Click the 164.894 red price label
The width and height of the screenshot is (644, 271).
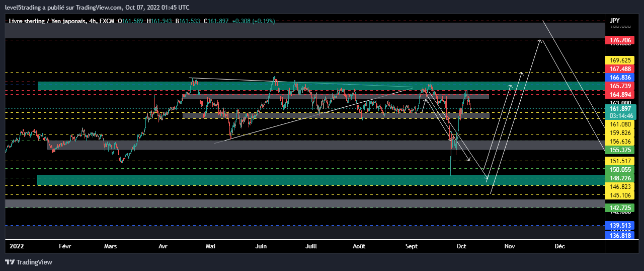tap(620, 95)
